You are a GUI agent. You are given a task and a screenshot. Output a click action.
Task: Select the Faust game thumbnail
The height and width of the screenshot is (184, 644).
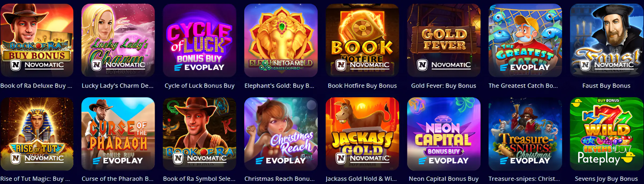[x=607, y=40]
